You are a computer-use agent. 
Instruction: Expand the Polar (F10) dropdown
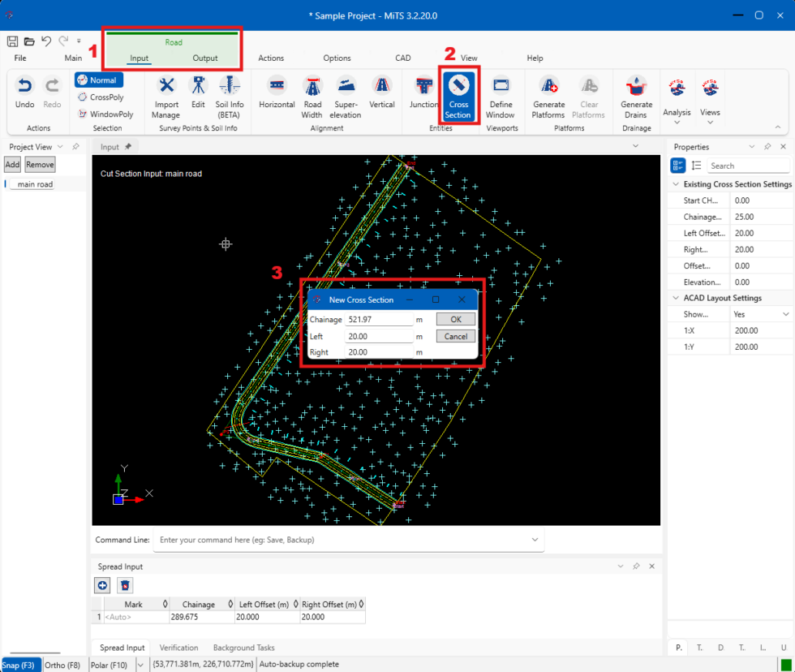tap(140, 664)
